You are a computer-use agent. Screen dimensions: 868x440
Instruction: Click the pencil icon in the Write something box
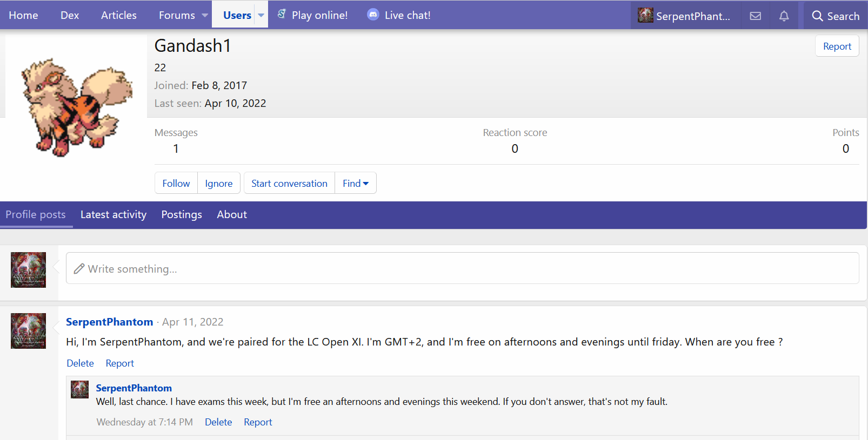[x=79, y=268]
